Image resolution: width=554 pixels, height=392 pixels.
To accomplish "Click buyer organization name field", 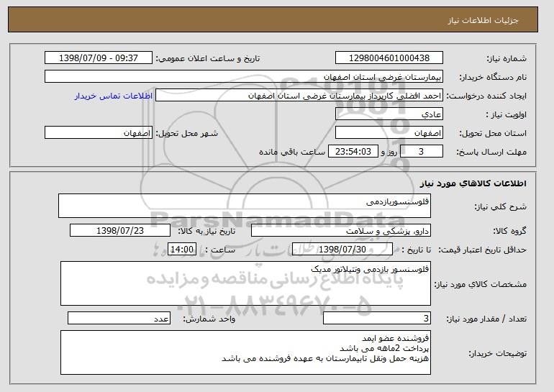I will click(x=244, y=77).
